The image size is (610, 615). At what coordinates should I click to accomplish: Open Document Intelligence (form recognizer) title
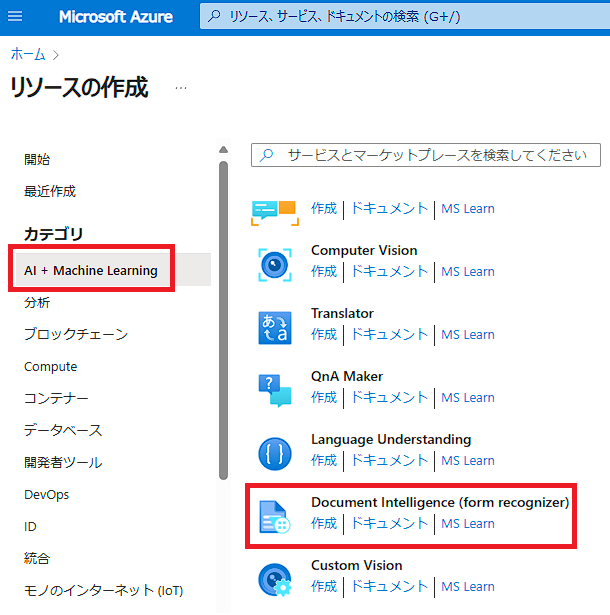440,502
